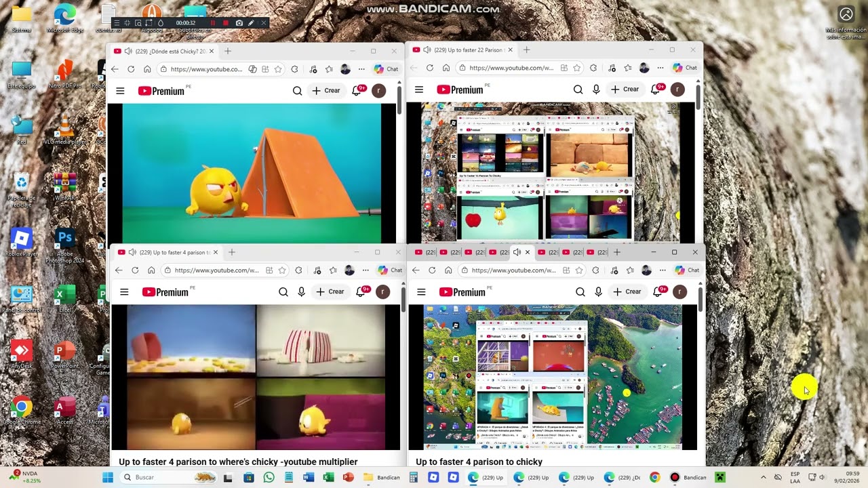Viewport: 868px width, 488px height.
Task: Open YouTube search in Up to faster 4 parison to chicky window
Action: tap(580, 292)
